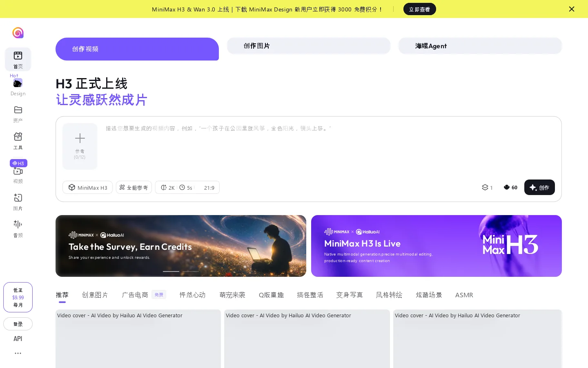
Task: Add a reference with the 参考 plus box
Action: click(x=80, y=146)
